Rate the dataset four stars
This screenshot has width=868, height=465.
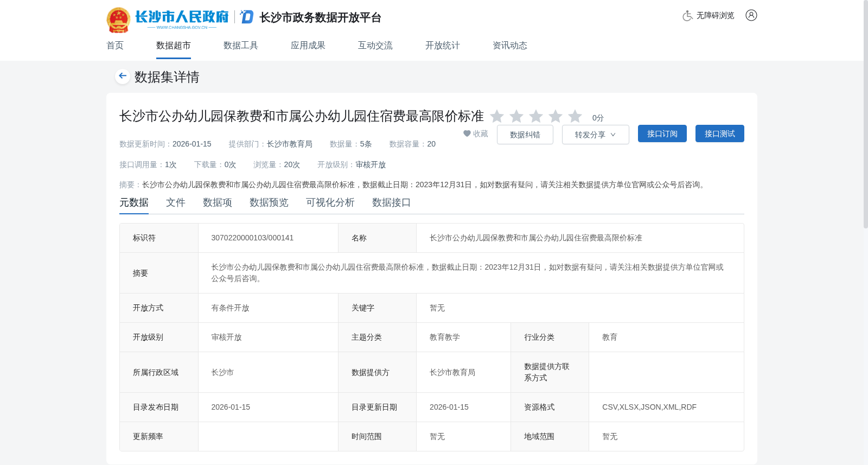point(556,117)
